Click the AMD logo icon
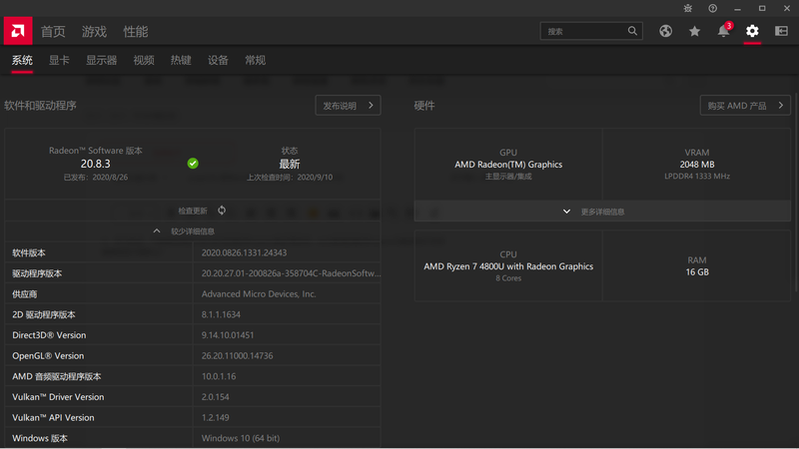Viewport: 799px width, 449px height. (x=16, y=31)
